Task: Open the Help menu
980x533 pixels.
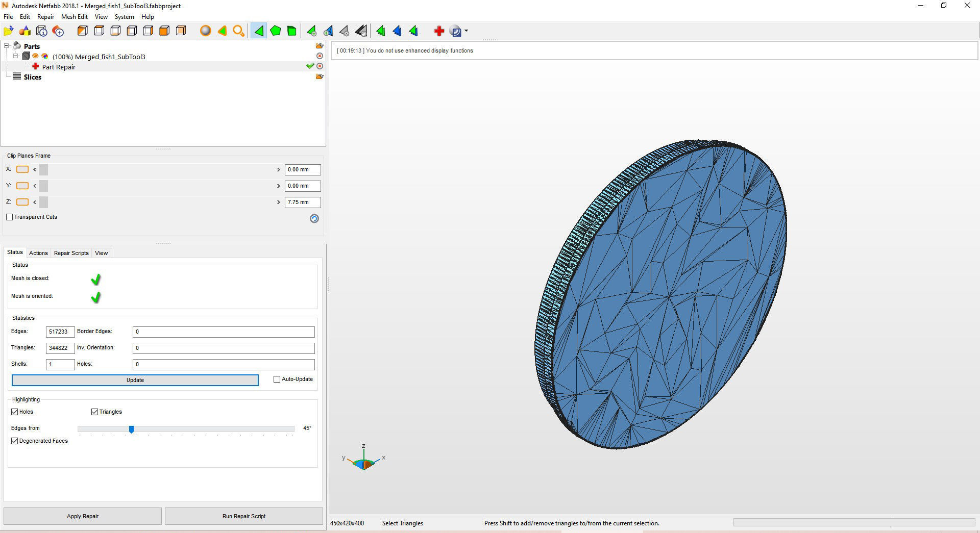Action: (x=148, y=17)
